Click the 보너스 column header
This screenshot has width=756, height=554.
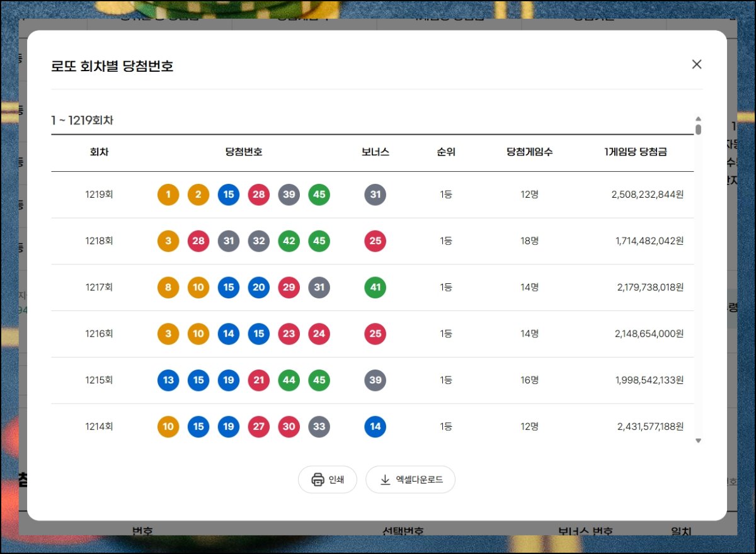pyautogui.click(x=375, y=152)
